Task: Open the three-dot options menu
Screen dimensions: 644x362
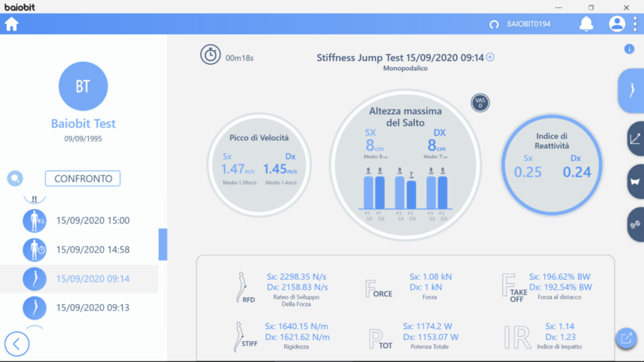Action: click(635, 24)
